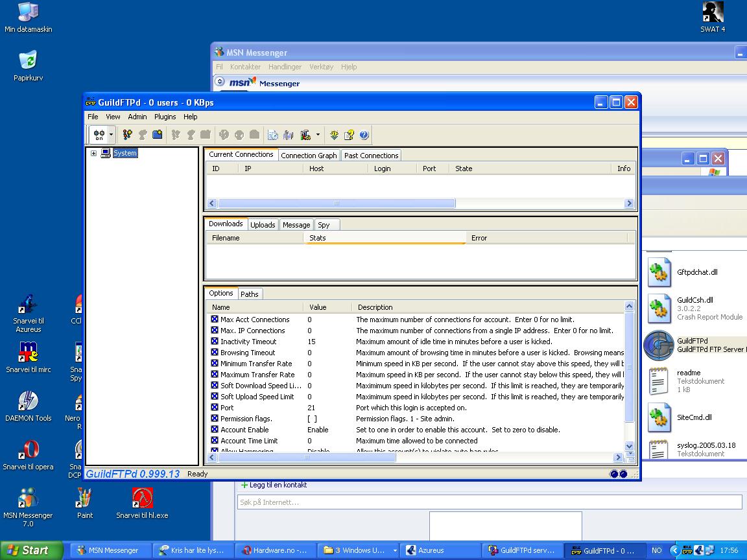Click the State column header

(530, 169)
